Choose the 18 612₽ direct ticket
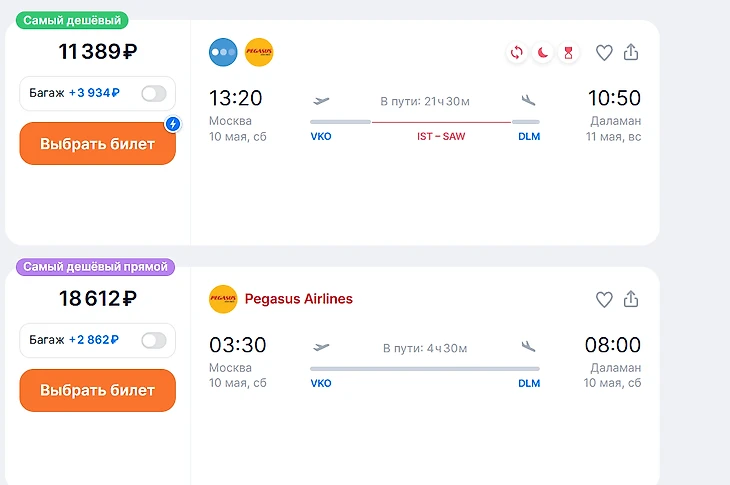The image size is (730, 485). (97, 390)
